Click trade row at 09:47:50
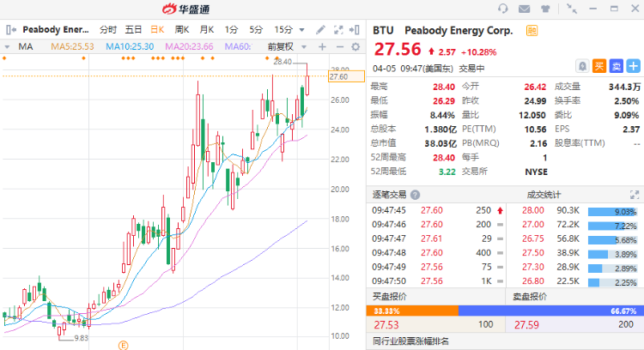Image resolution: width=644 pixels, height=350 pixels. point(436,281)
